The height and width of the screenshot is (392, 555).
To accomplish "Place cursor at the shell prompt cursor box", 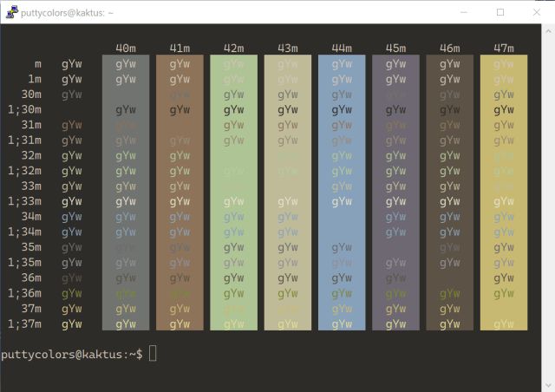I will (x=153, y=354).
